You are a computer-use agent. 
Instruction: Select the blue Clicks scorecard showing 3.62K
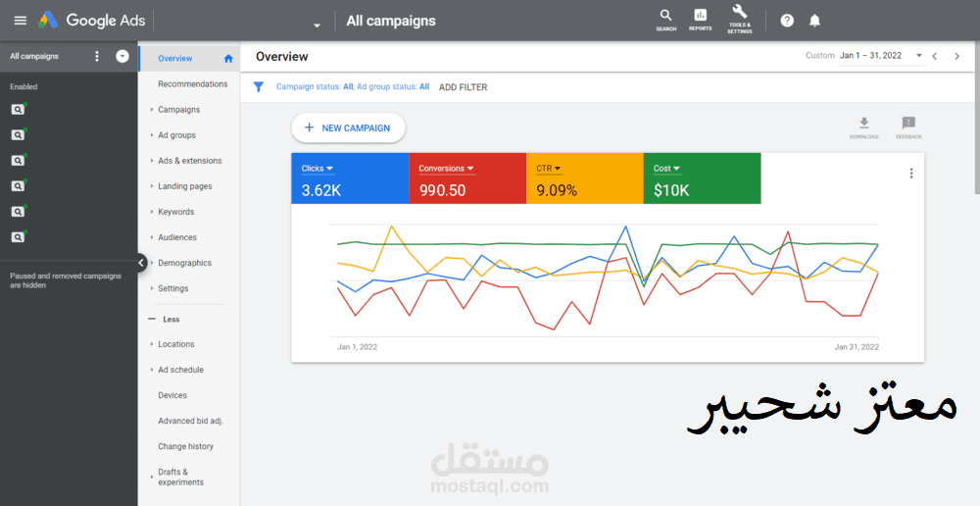click(350, 178)
